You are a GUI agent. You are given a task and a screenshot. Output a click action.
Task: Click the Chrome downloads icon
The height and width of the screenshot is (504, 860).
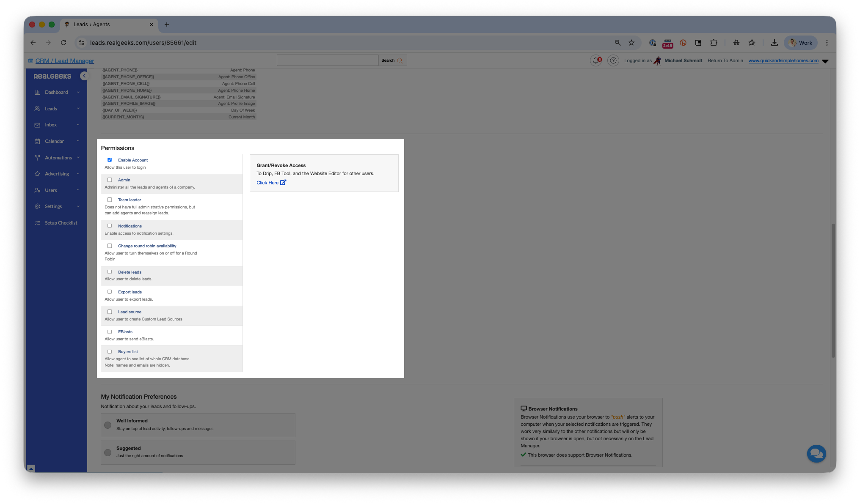[x=774, y=43]
